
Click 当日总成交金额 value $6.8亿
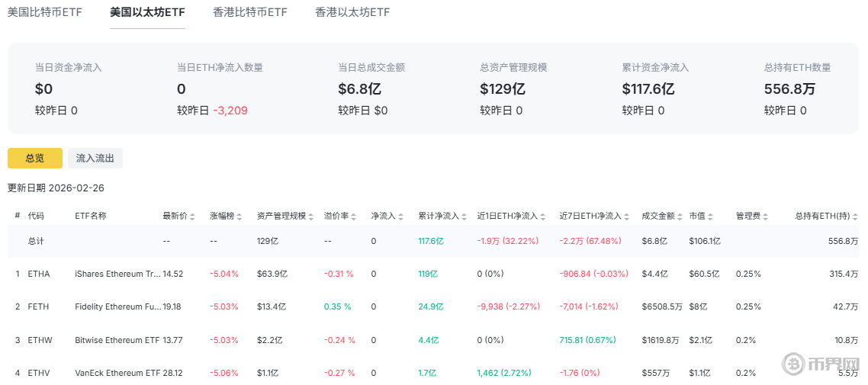pyautogui.click(x=360, y=89)
